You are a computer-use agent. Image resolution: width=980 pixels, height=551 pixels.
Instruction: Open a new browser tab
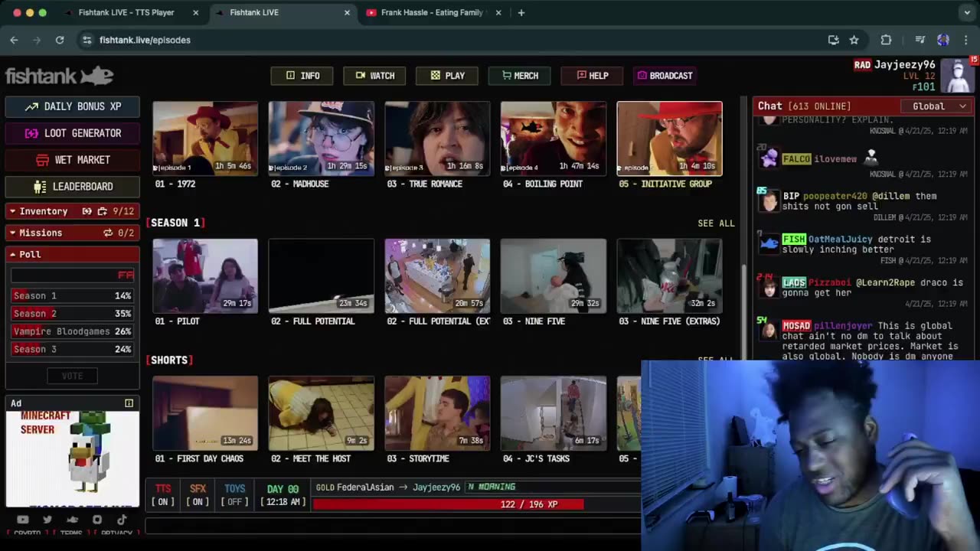coord(521,12)
